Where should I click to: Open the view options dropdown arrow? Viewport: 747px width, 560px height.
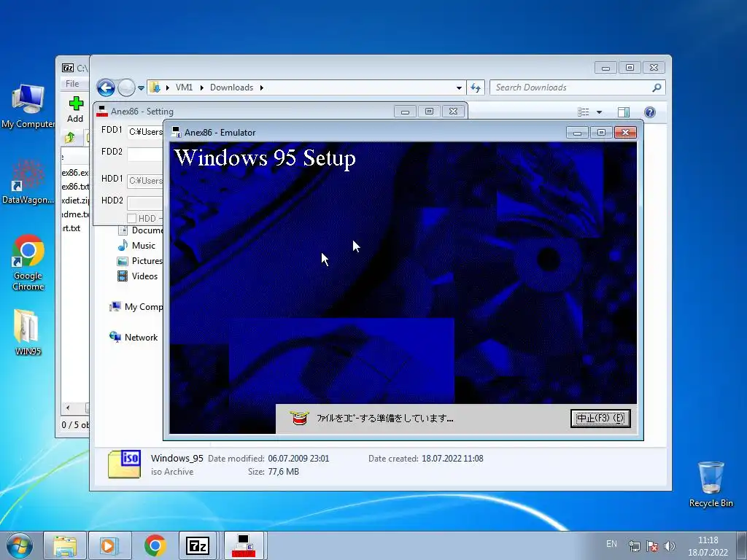[600, 112]
